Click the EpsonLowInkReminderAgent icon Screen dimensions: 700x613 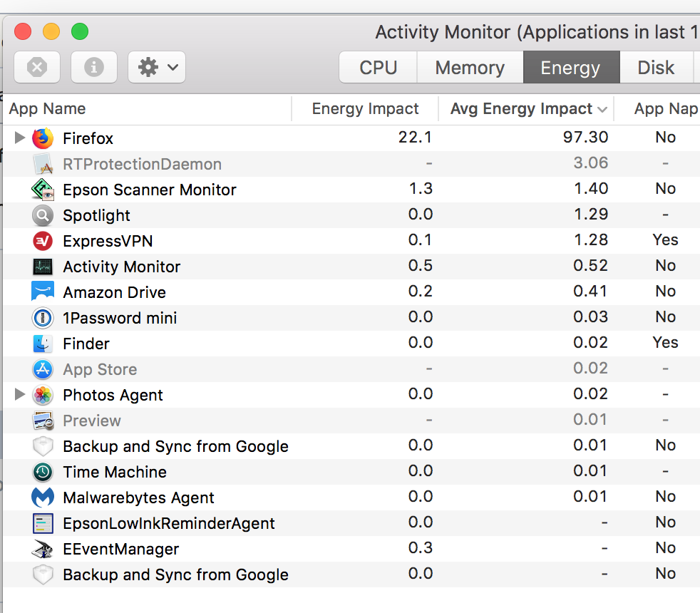43,523
